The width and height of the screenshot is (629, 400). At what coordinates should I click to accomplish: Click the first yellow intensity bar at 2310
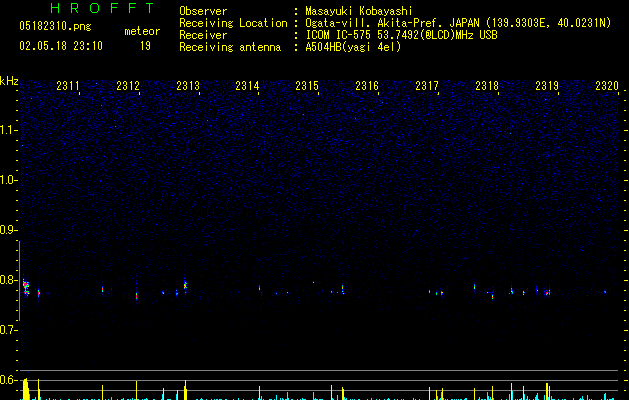point(25,389)
